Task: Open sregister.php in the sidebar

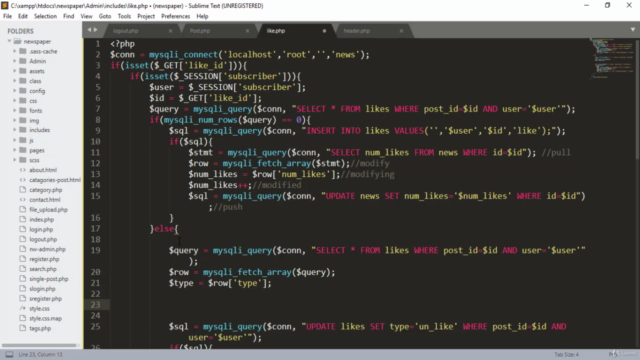Action: (46, 299)
